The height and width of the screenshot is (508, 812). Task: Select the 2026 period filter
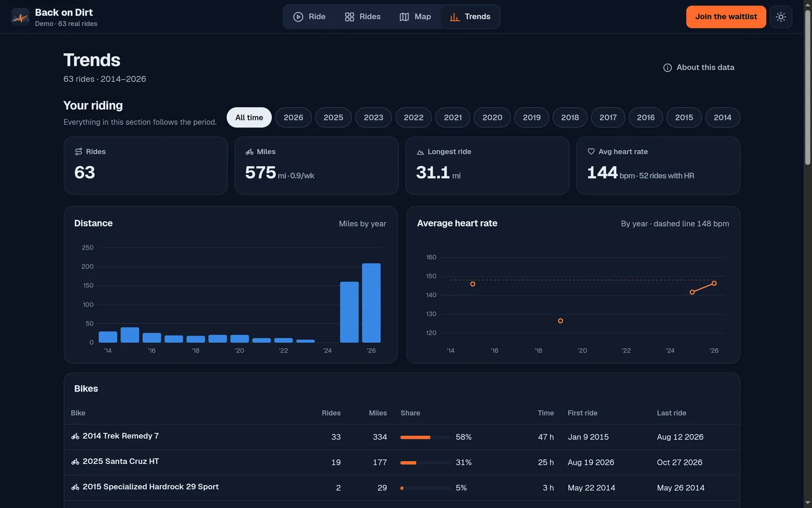tap(293, 117)
